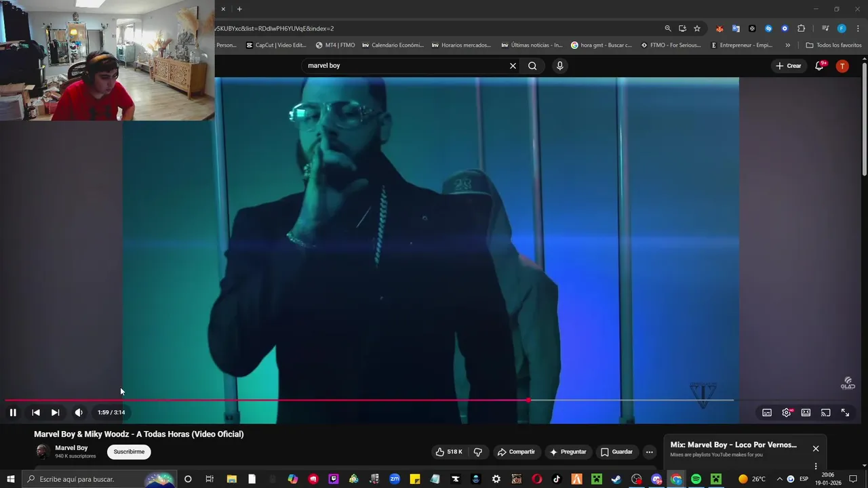868x488 pixels.
Task: Clear the 'marvel boy' search text
Action: 513,66
